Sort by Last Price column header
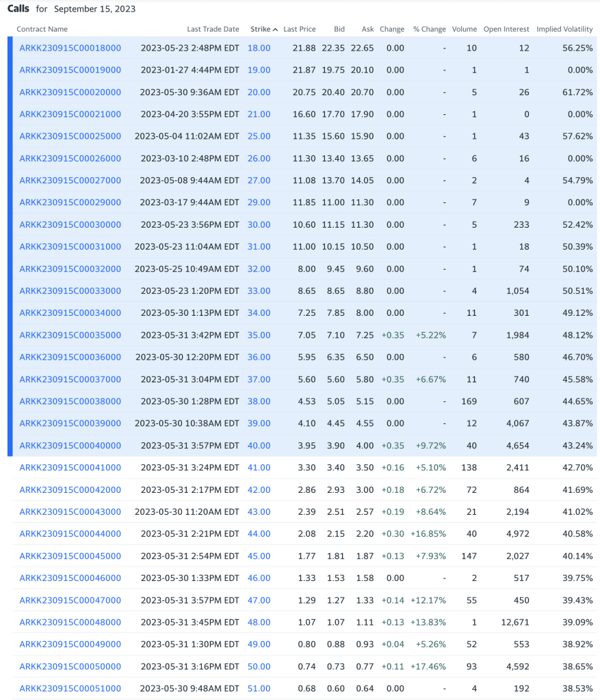 (x=300, y=29)
